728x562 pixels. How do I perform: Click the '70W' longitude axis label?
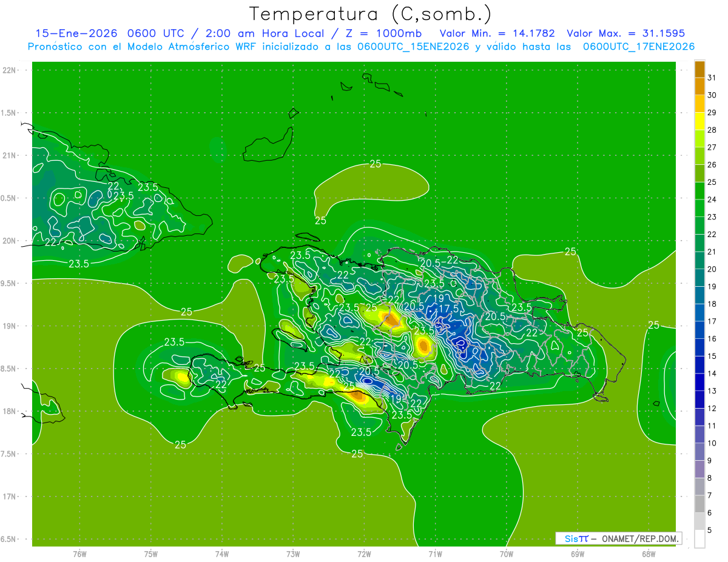click(x=507, y=554)
